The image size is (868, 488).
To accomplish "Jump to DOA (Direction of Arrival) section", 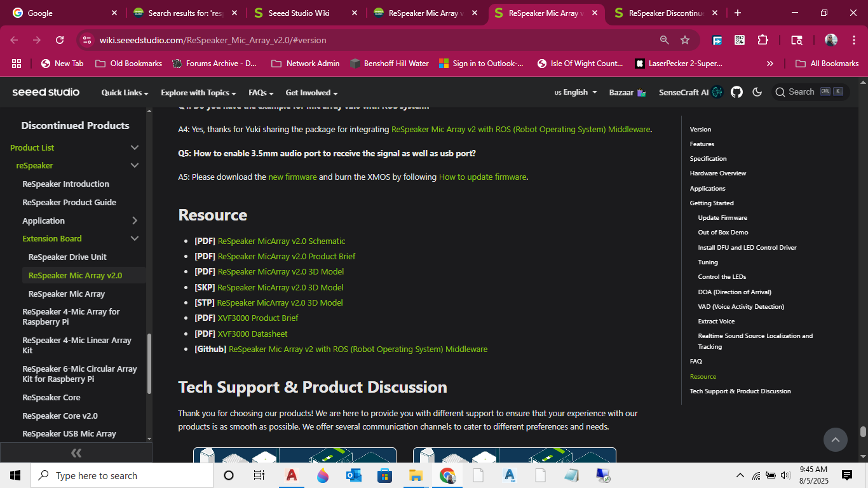I will pyautogui.click(x=735, y=292).
